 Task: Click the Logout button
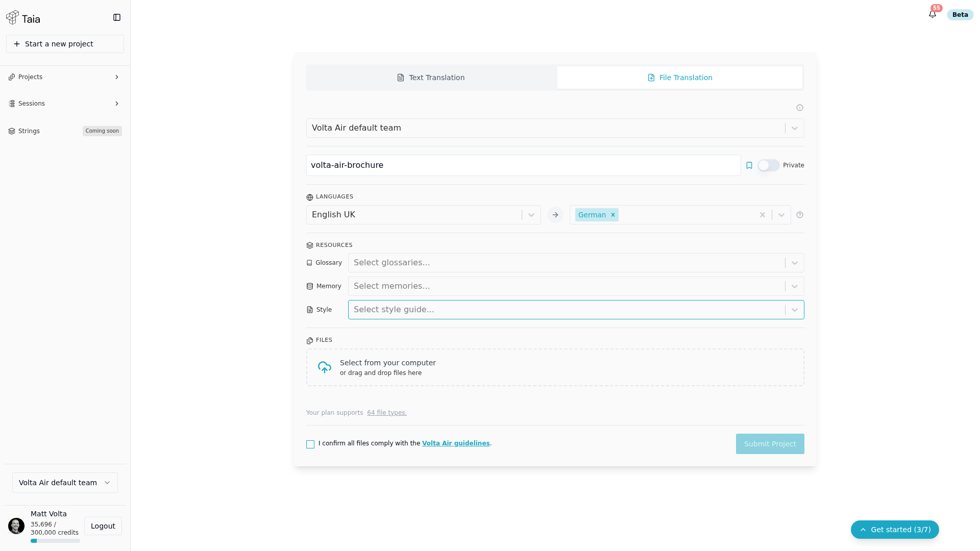pyautogui.click(x=103, y=526)
